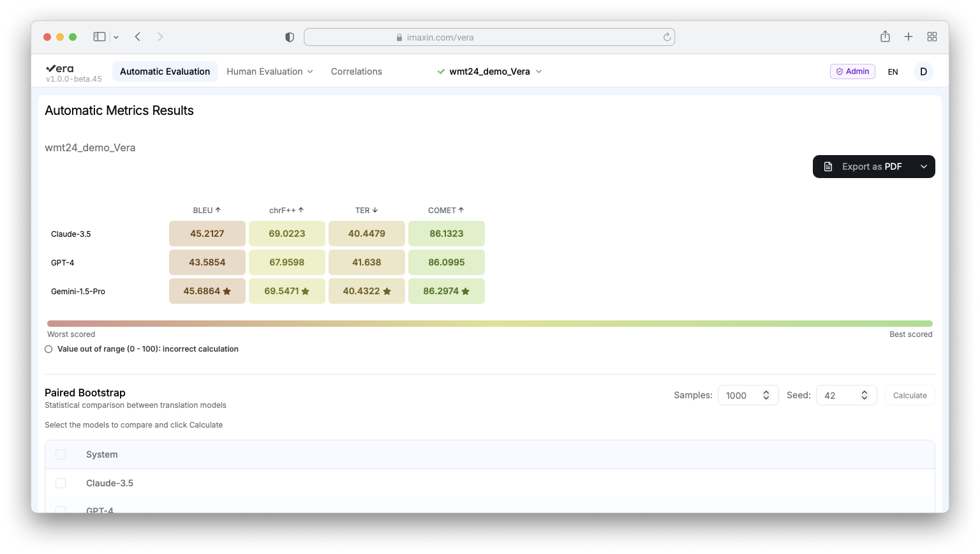Click the Vera logo
This screenshot has width=980, height=554.
tap(60, 68)
